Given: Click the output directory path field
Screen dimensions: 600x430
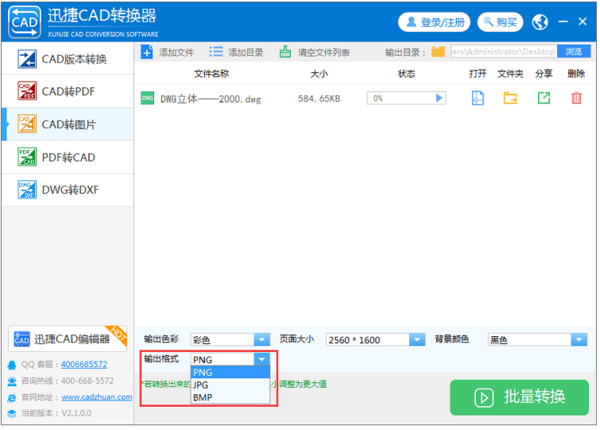Looking at the screenshot, I should [x=504, y=52].
